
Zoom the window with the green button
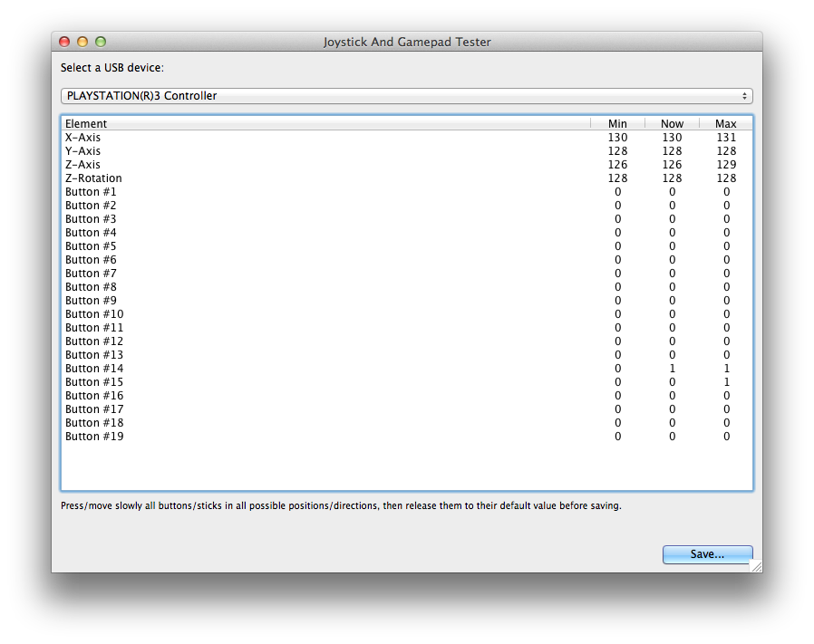(x=101, y=42)
